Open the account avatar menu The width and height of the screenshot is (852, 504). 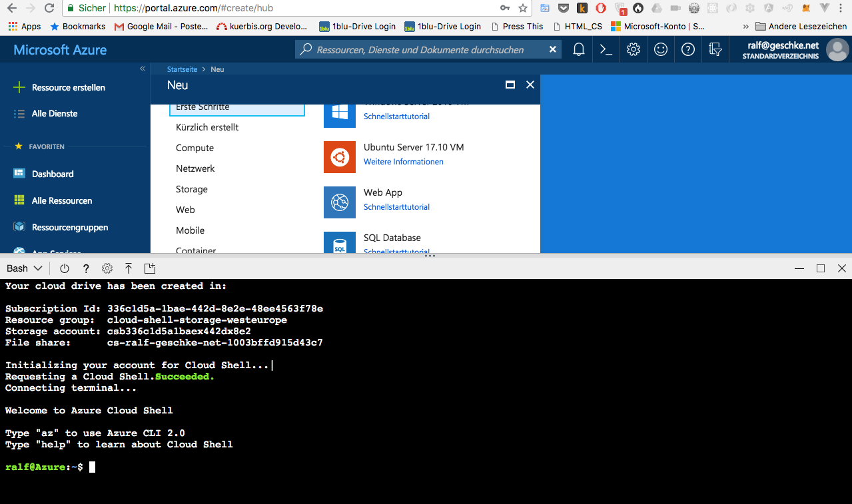(837, 49)
